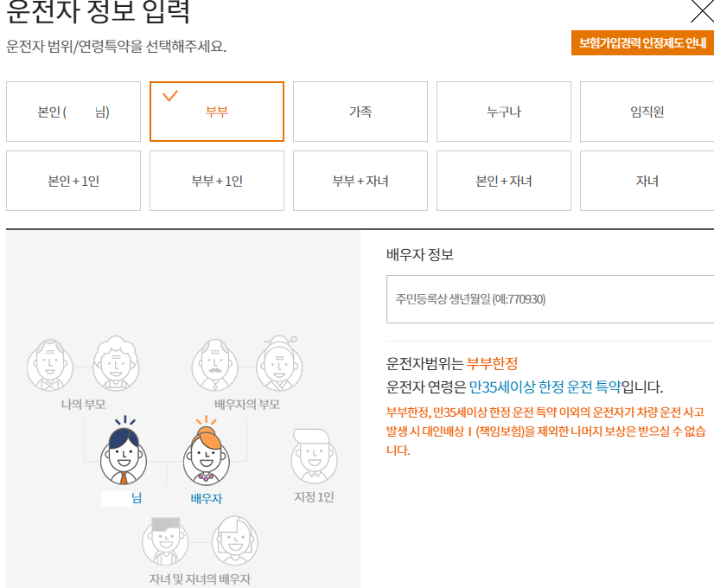This screenshot has width=714, height=588.
Task: Select the 본인 driver range option
Action: point(73,112)
